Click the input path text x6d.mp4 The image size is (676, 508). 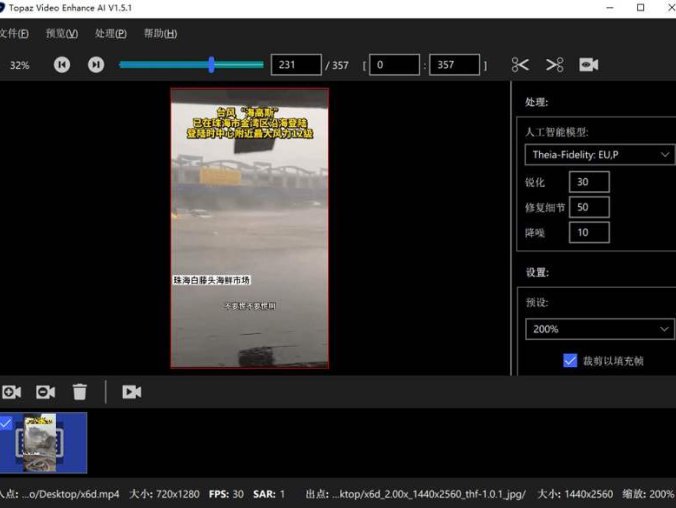pyautogui.click(x=70, y=494)
